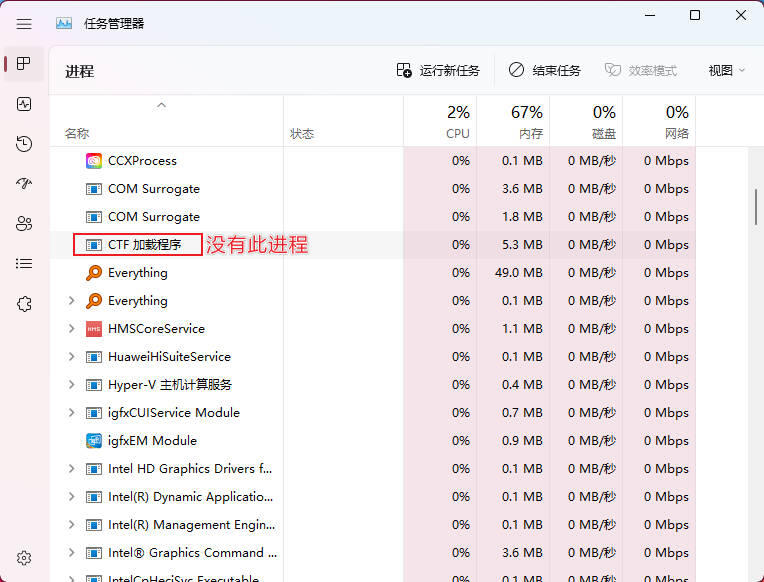The width and height of the screenshot is (764, 582).
Task: Click the HMSCoreService icon
Action: point(94,329)
